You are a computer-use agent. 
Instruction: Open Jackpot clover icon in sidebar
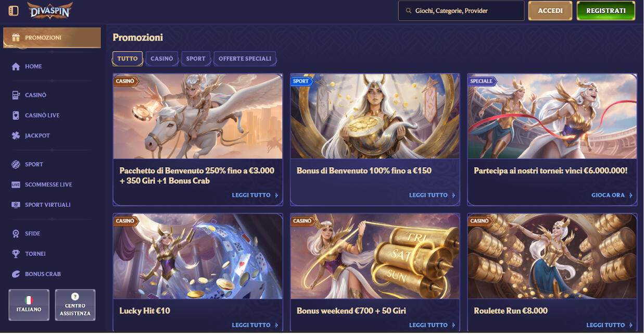click(16, 136)
